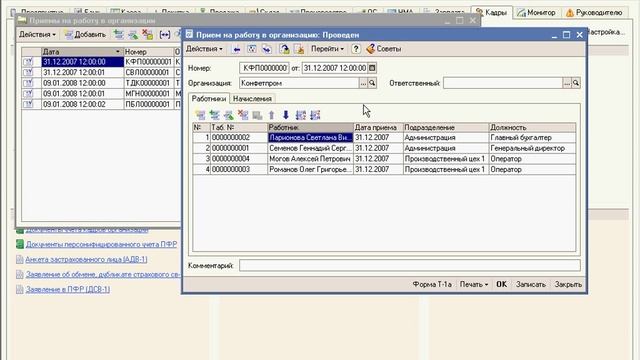Click the copy-document icon in the list window toolbar
This screenshot has width=640, height=360.
pyautogui.click(x=119, y=35)
